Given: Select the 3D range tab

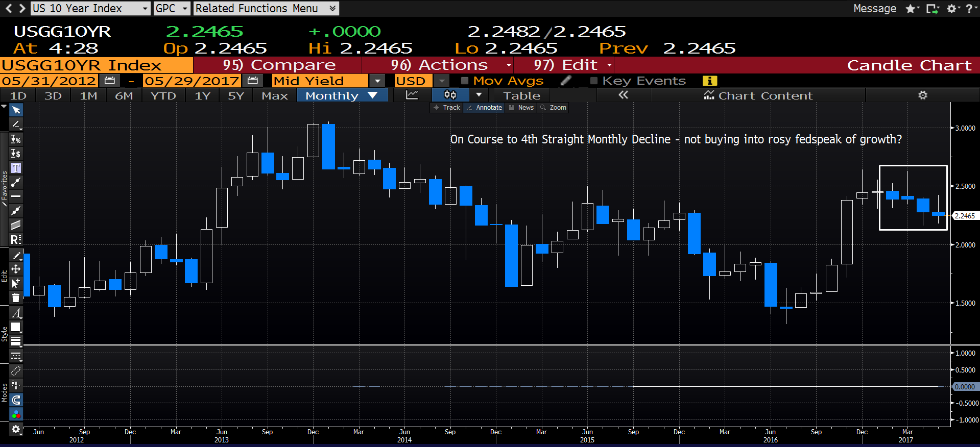Looking at the screenshot, I should coord(53,95).
